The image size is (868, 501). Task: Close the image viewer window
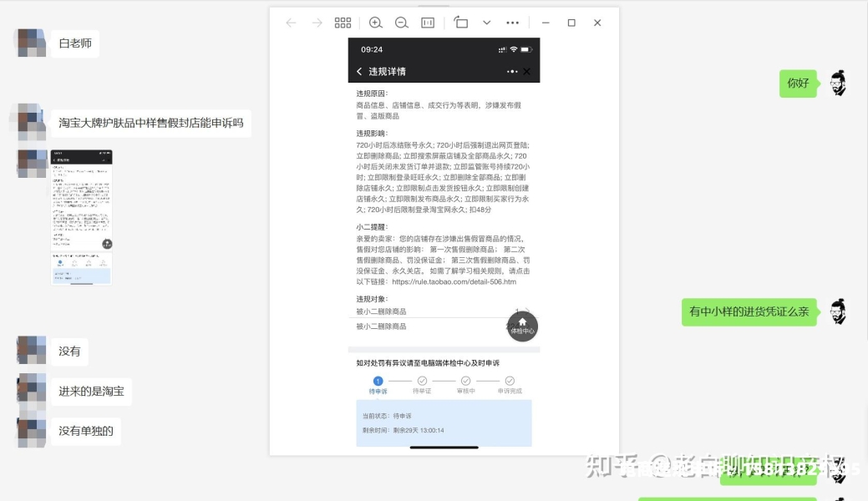click(597, 23)
